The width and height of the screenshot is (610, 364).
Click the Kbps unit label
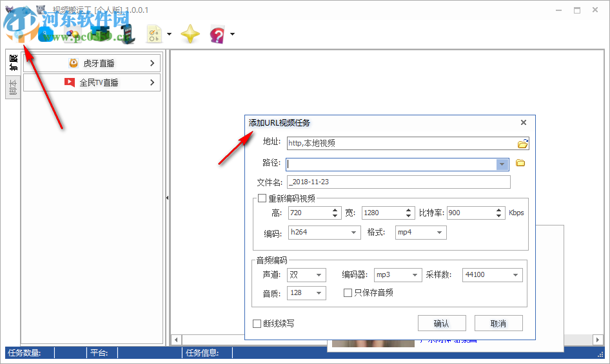click(517, 213)
